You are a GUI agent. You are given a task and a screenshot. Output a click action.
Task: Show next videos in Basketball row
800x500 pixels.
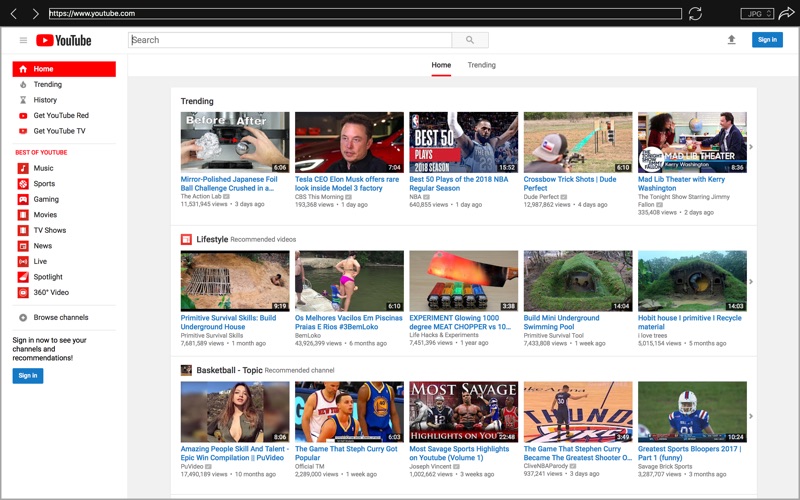751,415
